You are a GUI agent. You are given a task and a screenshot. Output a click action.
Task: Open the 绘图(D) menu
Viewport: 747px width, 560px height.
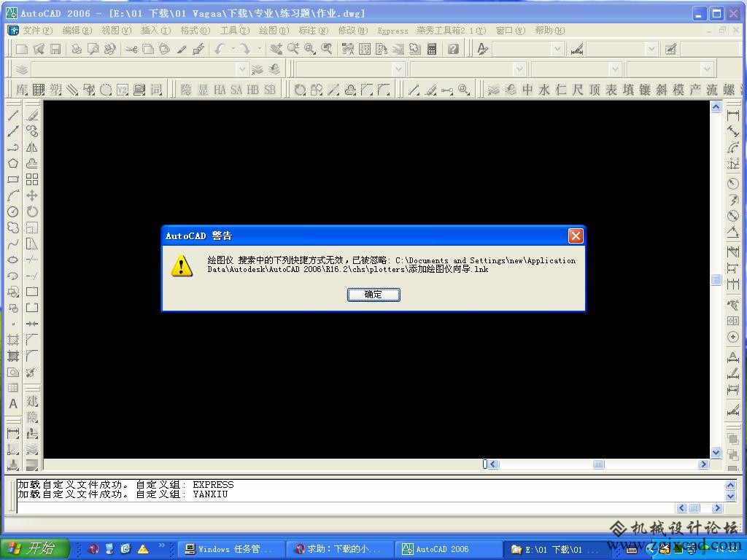274,31
